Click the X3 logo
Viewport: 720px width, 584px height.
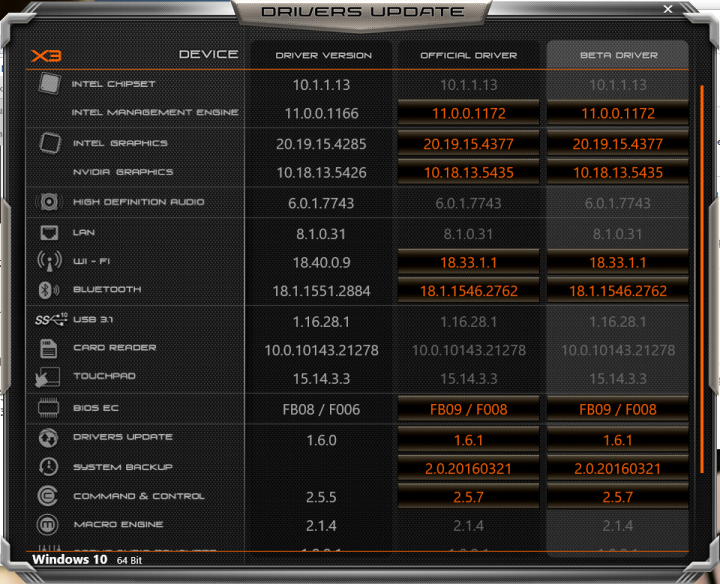46,56
